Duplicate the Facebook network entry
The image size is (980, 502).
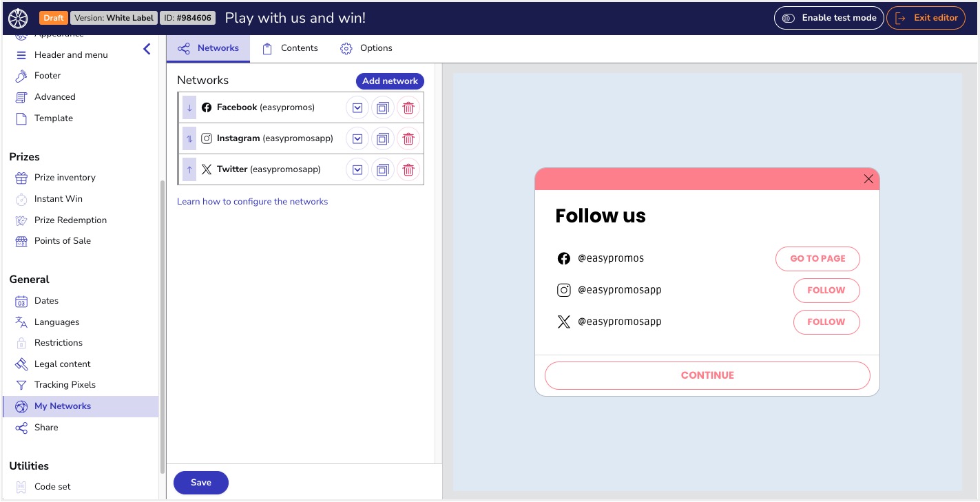pos(383,108)
